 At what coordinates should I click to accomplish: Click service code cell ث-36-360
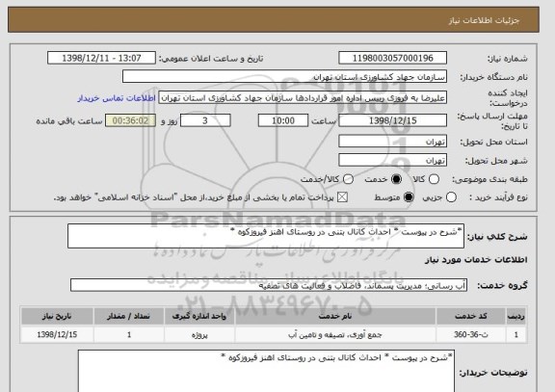(x=471, y=334)
